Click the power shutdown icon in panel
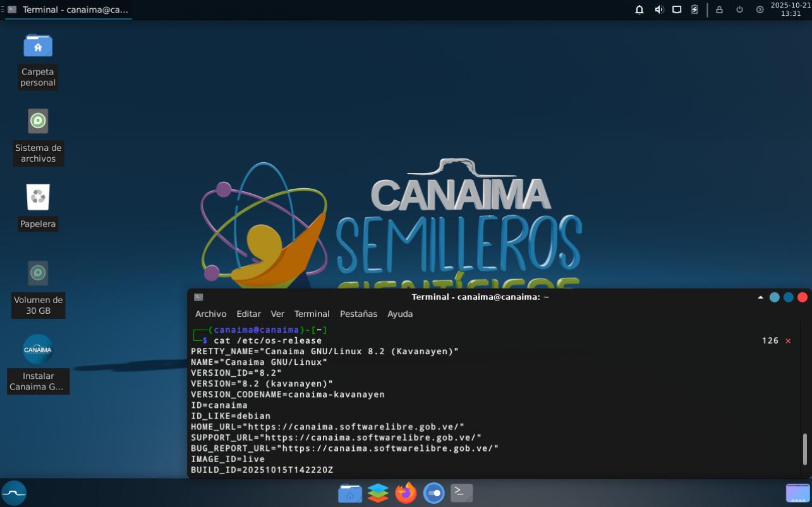812x507 pixels. click(739, 9)
